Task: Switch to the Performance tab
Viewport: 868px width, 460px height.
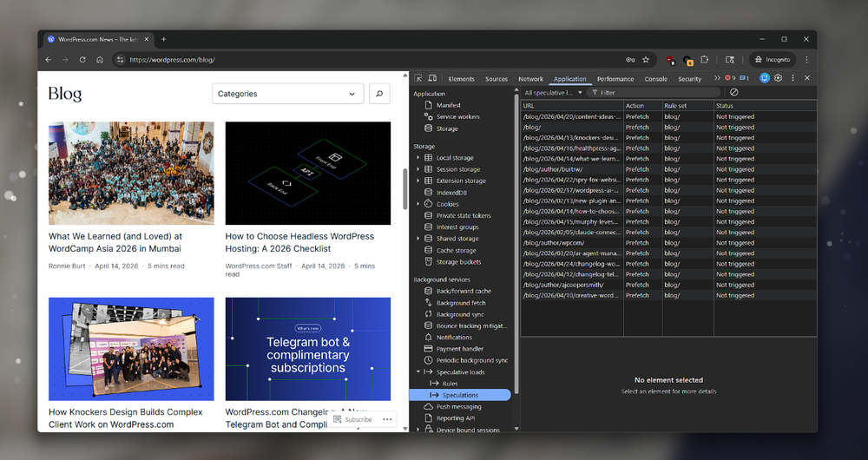Action: coord(615,79)
